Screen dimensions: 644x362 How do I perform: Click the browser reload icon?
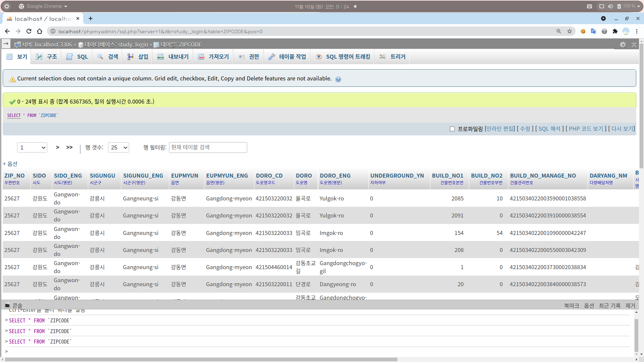coord(29,31)
